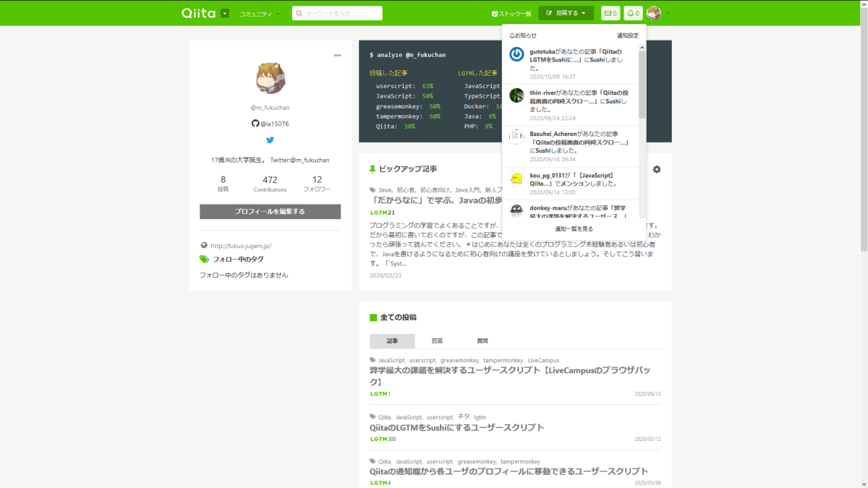Viewport: 868px width, 488px height.
Task: Click the userscript 63% stat line
Action: coord(404,86)
